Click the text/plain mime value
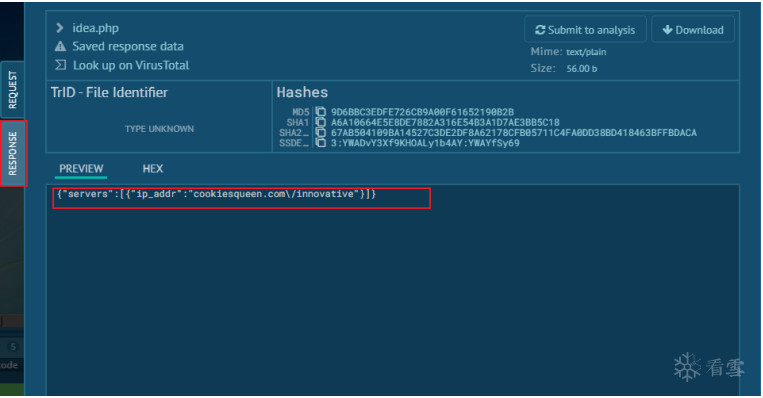Image resolution: width=763 pixels, height=398 pixels. pos(586,52)
